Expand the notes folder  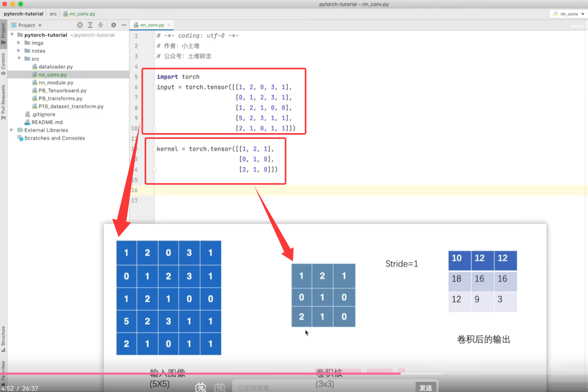[x=19, y=51]
